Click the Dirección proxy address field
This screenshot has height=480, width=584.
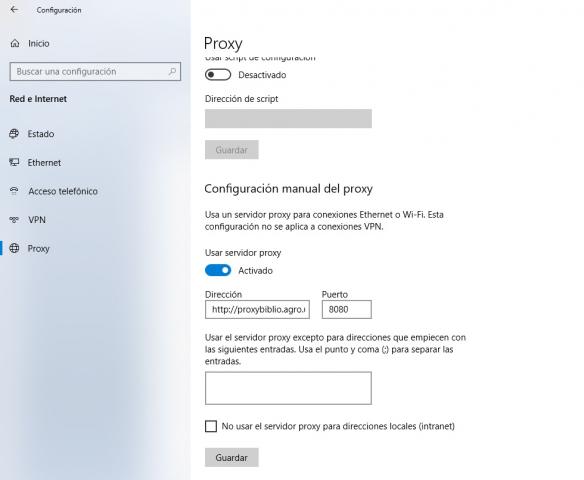pos(257,309)
